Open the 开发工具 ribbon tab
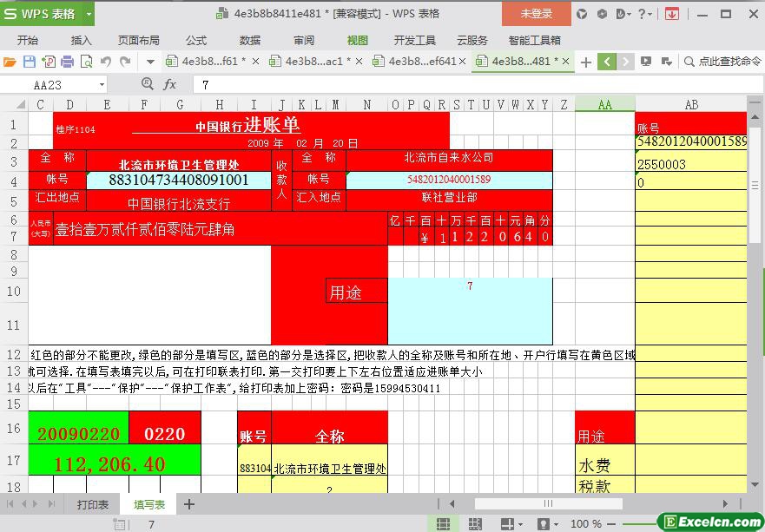This screenshot has width=765, height=532. click(415, 41)
